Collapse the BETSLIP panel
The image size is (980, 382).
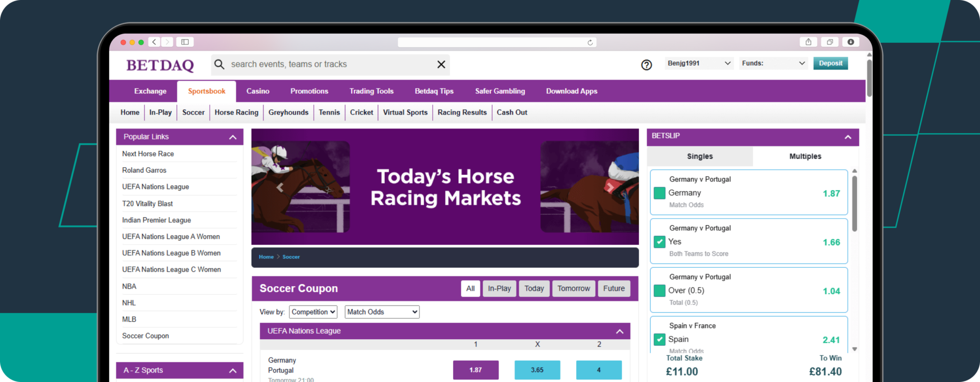848,137
